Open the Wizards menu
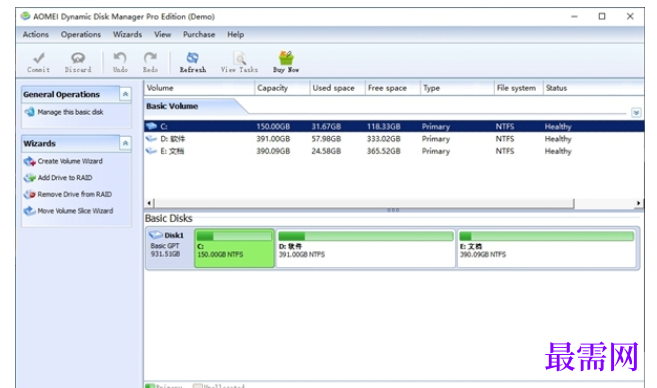Image resolution: width=657 pixels, height=388 pixels. (x=127, y=34)
